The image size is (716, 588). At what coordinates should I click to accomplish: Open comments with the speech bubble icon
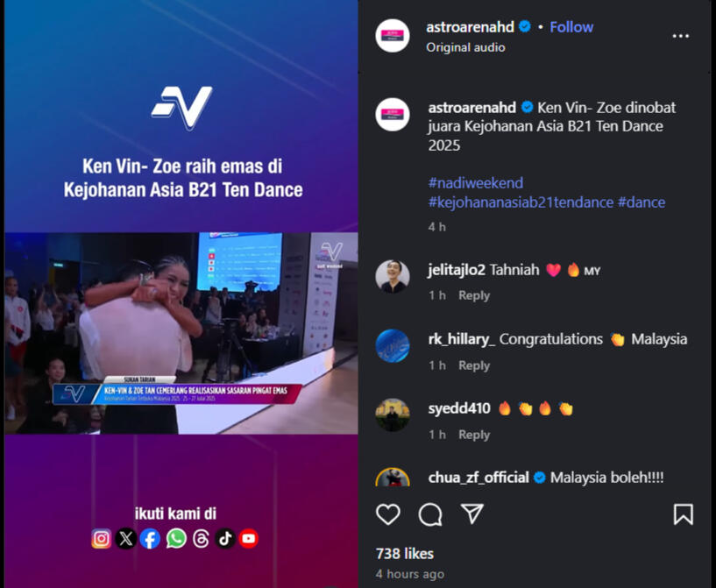[430, 514]
